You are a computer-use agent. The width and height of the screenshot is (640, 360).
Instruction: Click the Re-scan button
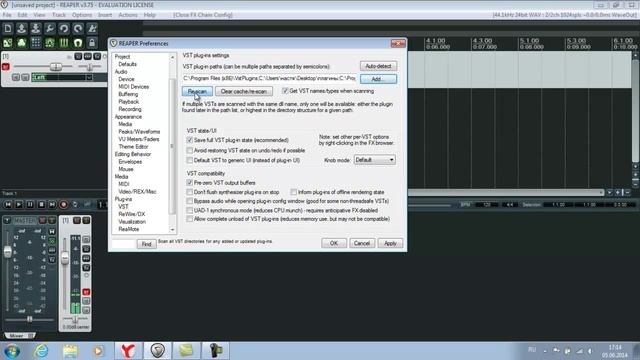point(197,91)
